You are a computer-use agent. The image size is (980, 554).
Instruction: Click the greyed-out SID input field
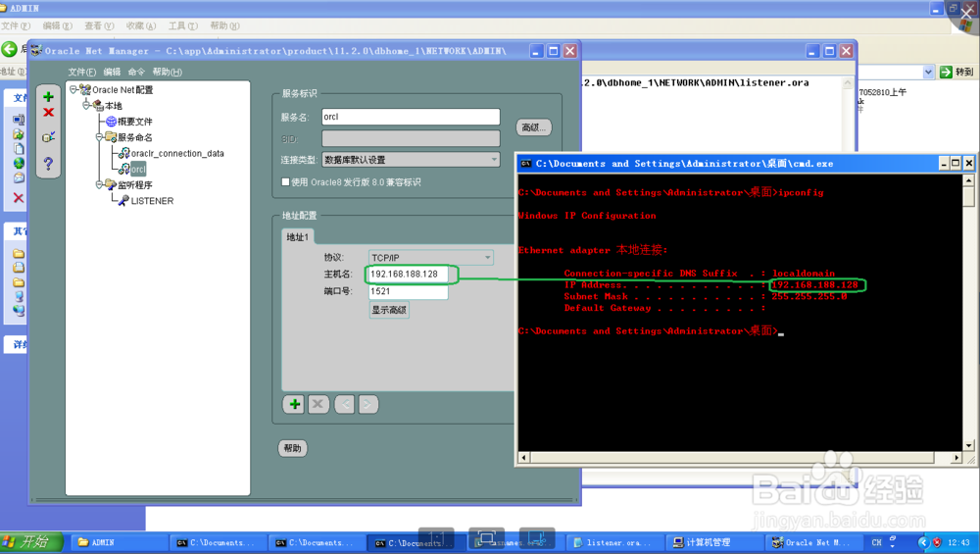point(411,138)
